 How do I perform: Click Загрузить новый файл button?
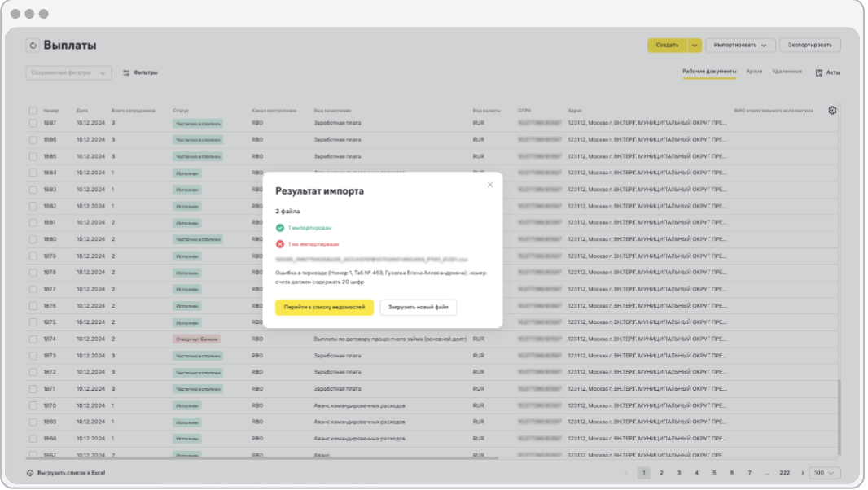[418, 307]
